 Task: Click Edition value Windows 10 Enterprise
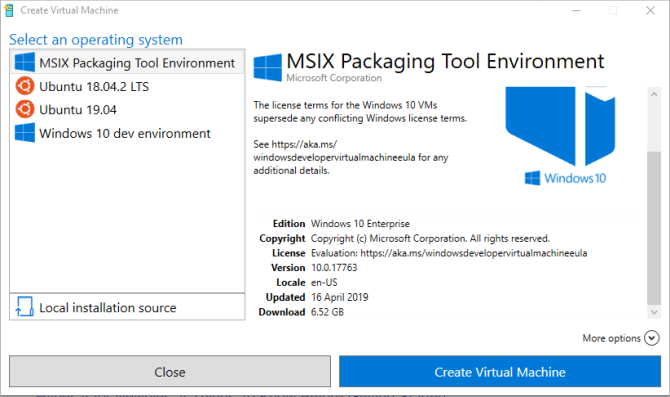360,224
